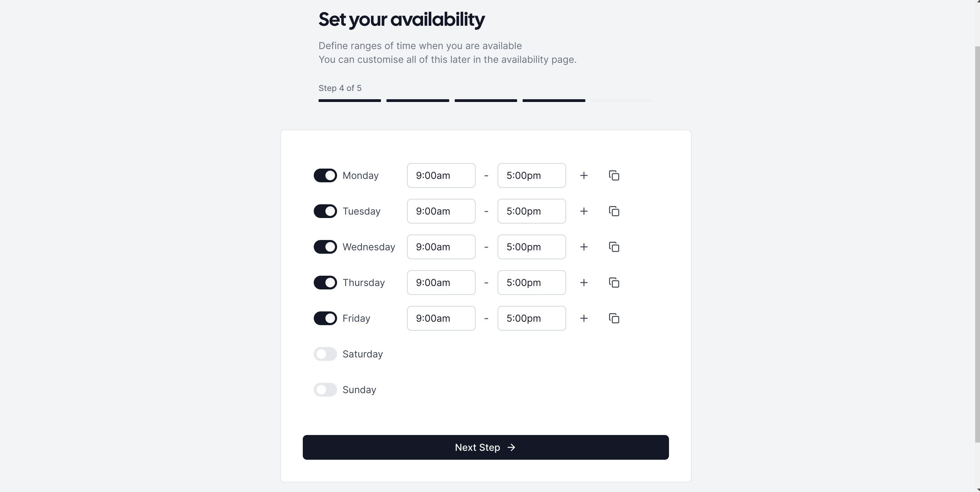
Task: Click the add time slot icon for Friday
Action: 582,318
